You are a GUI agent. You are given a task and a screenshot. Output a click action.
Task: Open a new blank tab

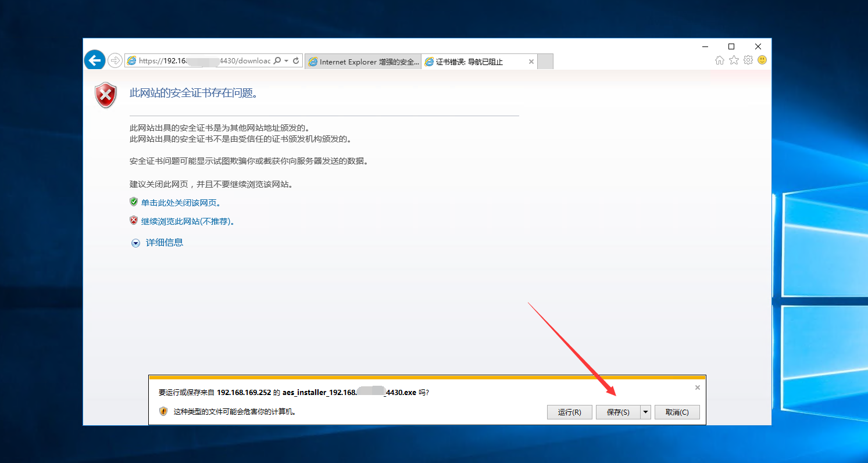coord(545,62)
